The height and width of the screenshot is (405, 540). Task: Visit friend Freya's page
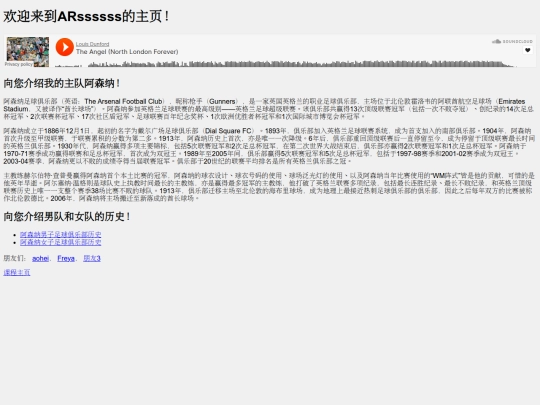pos(66,258)
